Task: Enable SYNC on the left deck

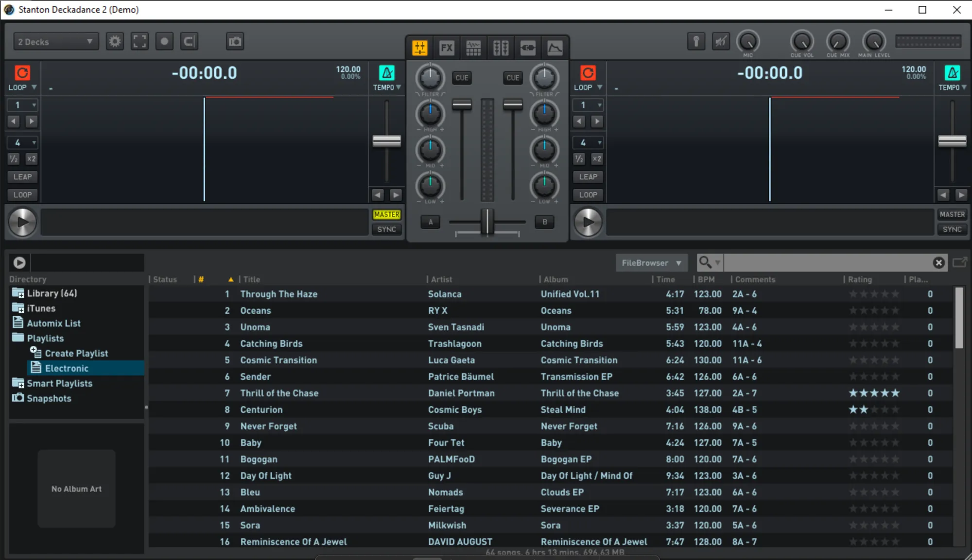Action: coord(387,229)
